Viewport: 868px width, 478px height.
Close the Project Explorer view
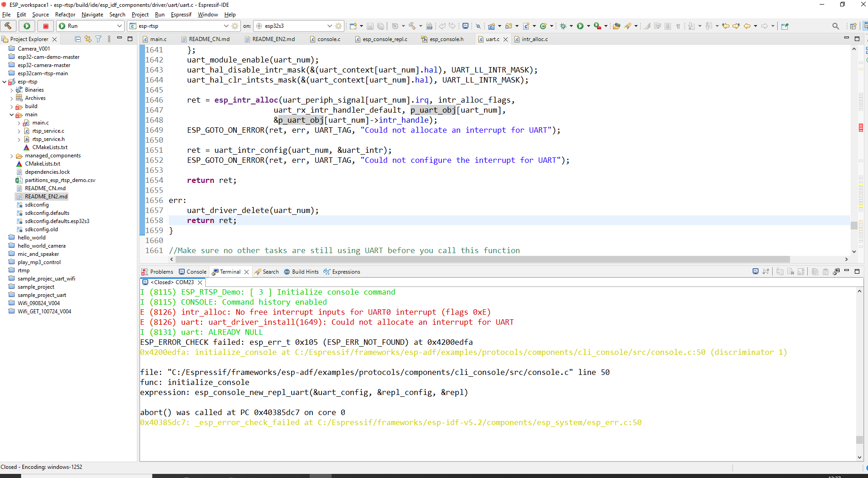click(54, 39)
